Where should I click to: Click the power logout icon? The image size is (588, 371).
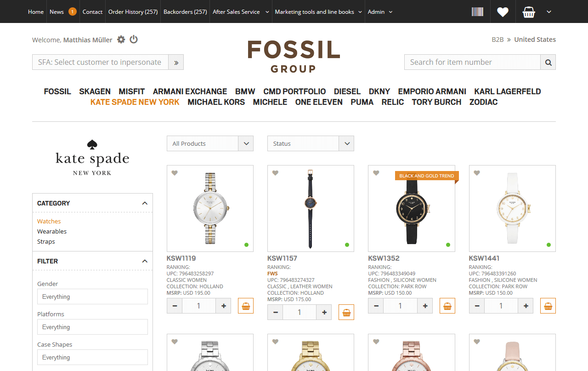click(134, 40)
